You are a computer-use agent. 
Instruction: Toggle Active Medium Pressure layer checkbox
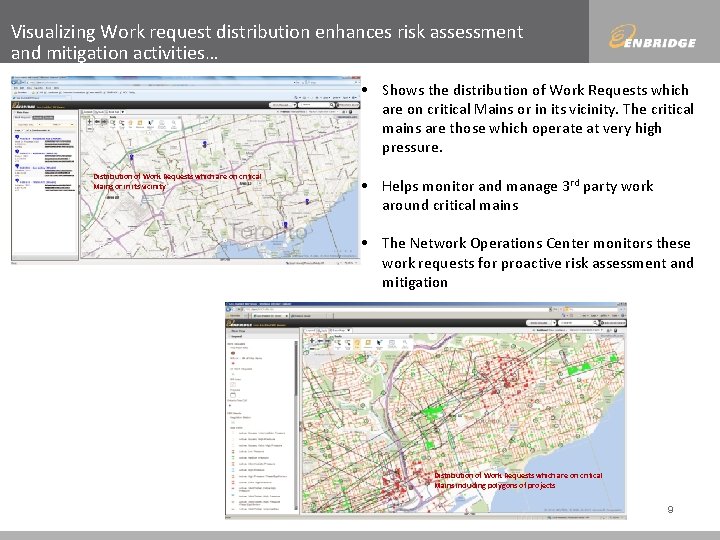[233, 458]
